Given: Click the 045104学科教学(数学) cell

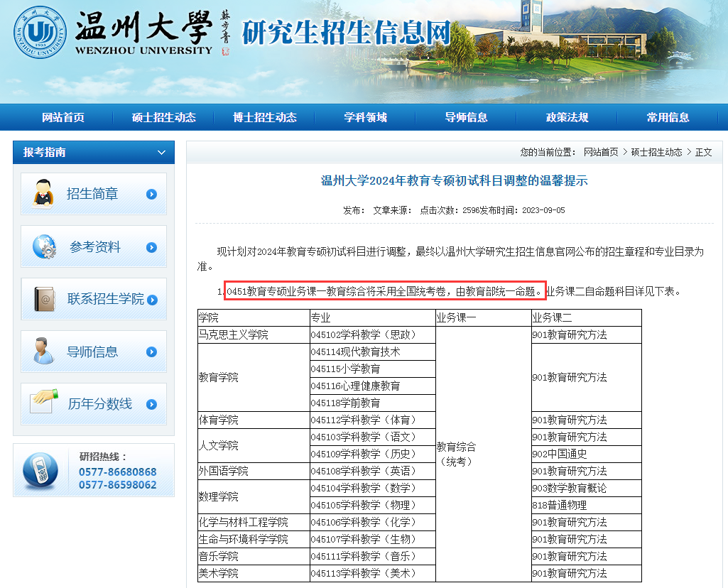Looking at the screenshot, I should (373, 488).
